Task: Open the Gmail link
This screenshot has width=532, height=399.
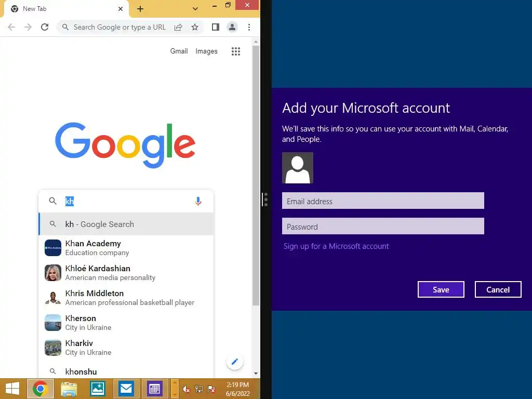Action: [179, 51]
